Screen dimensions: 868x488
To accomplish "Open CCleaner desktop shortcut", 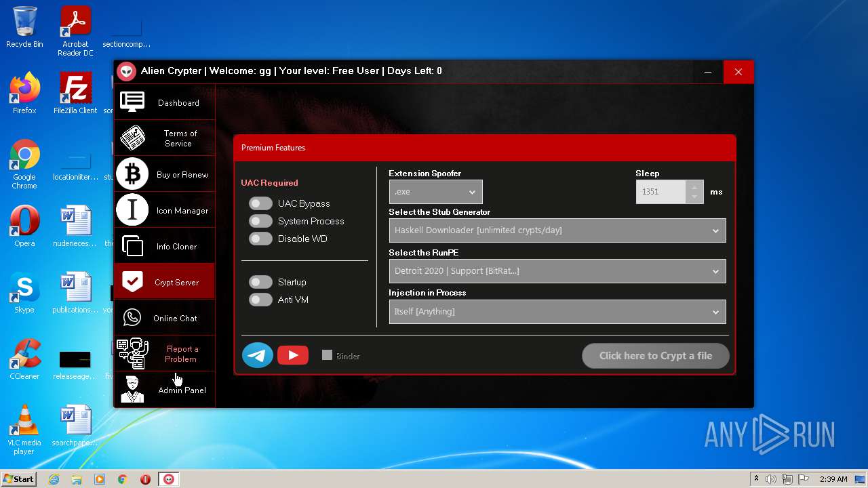I will 24,359.
